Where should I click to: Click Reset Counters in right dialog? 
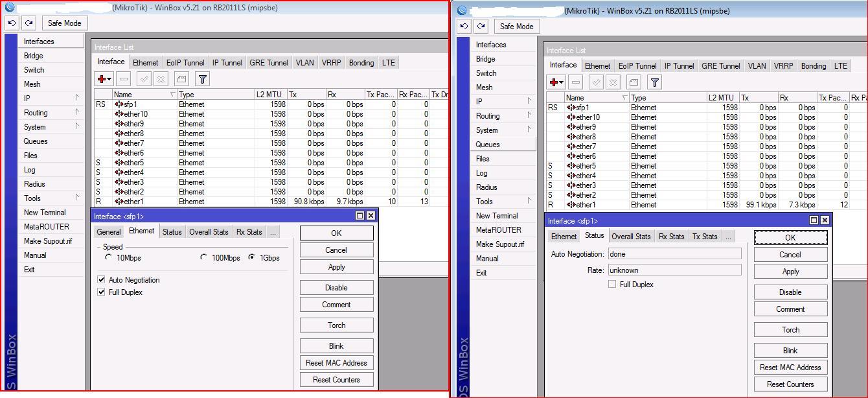pyautogui.click(x=790, y=384)
